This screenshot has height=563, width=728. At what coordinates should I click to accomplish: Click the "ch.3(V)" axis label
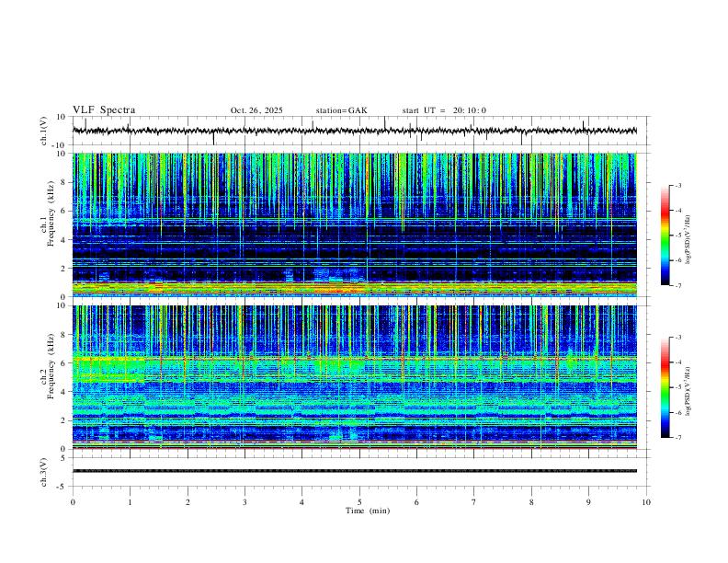[44, 472]
